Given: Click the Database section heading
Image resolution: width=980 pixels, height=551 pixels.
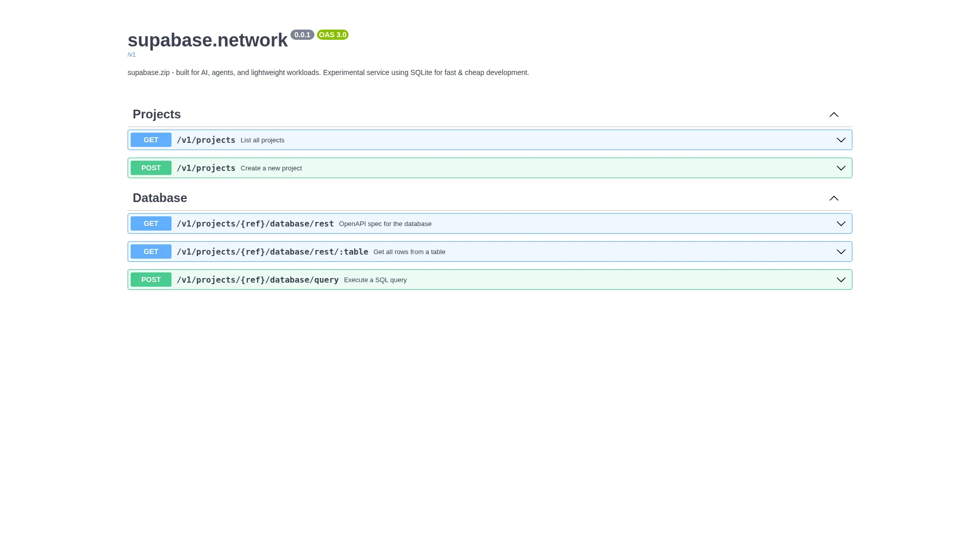Looking at the screenshot, I should click(x=160, y=198).
